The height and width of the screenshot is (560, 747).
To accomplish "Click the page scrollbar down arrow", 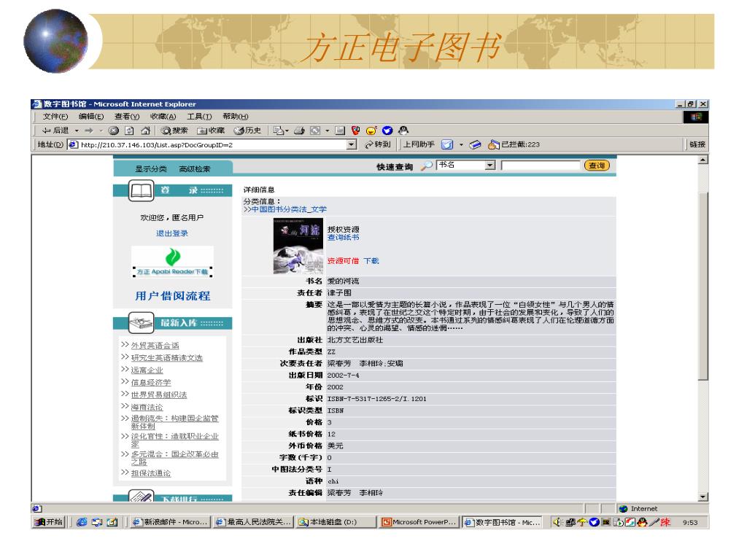I will click(x=703, y=497).
